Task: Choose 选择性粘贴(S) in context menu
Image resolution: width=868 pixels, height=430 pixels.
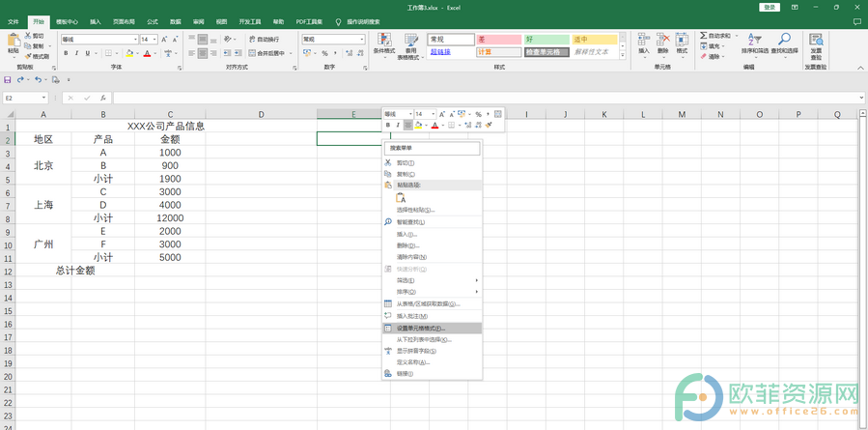Action: 433,210
